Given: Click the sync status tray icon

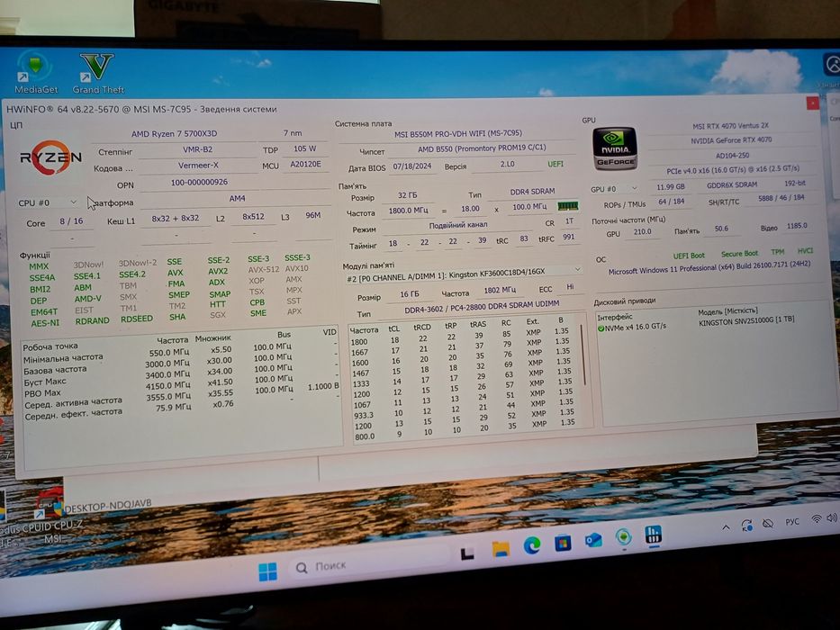Looking at the screenshot, I should pyautogui.click(x=746, y=526).
